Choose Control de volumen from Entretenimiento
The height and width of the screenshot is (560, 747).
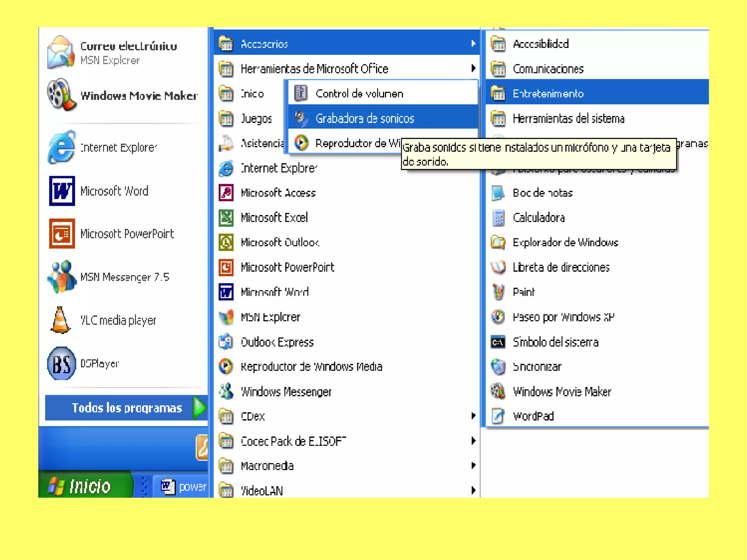[x=359, y=94]
